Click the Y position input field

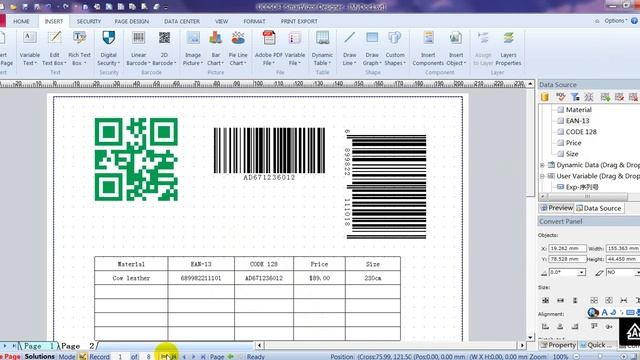point(567,259)
